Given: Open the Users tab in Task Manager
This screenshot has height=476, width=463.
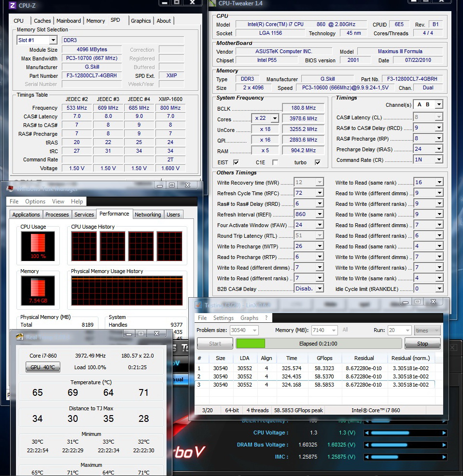Looking at the screenshot, I should pyautogui.click(x=173, y=215).
